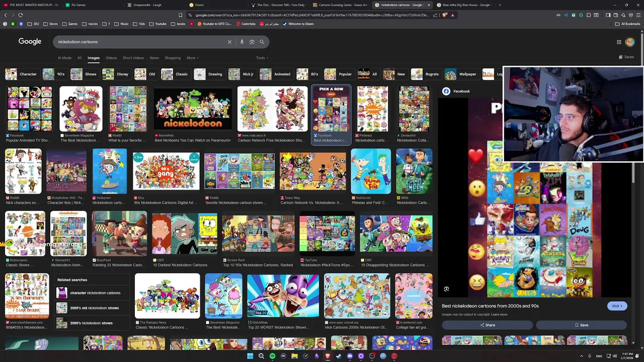
Task: Click the Visit button in preview panel
Action: tap(617, 306)
